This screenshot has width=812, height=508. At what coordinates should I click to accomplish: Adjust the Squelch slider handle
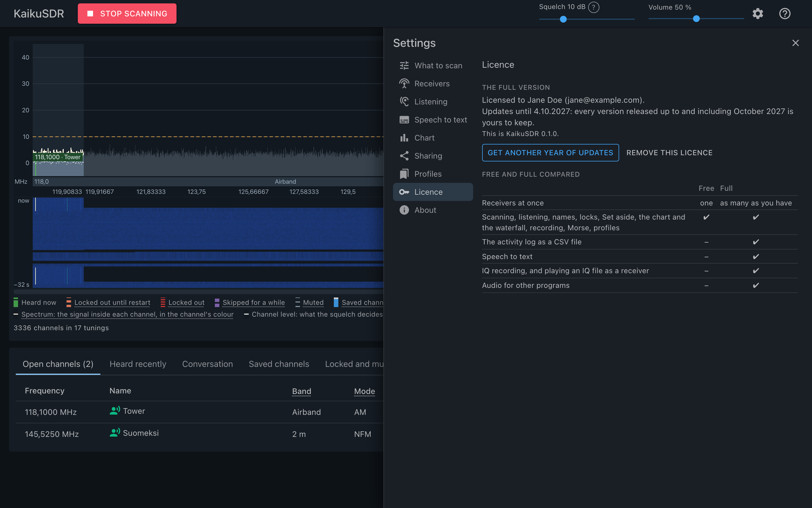coord(563,19)
